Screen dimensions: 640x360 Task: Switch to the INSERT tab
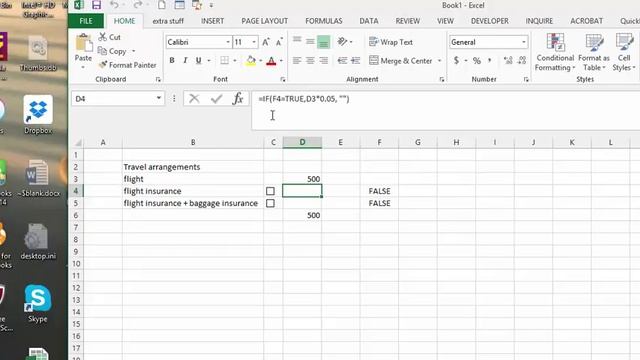coord(212,21)
